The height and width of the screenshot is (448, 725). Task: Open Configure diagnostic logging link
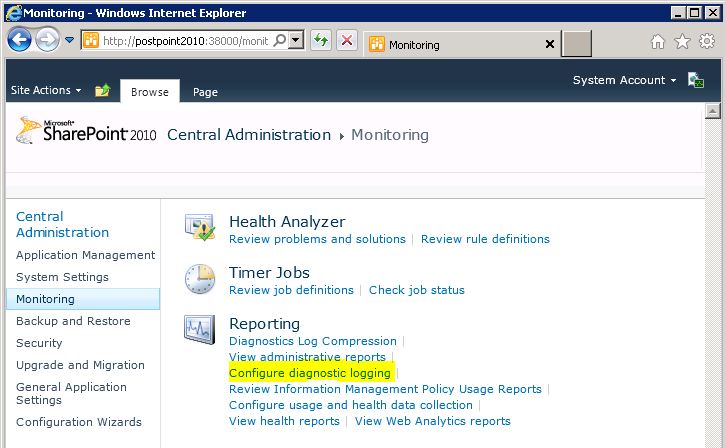coord(310,373)
